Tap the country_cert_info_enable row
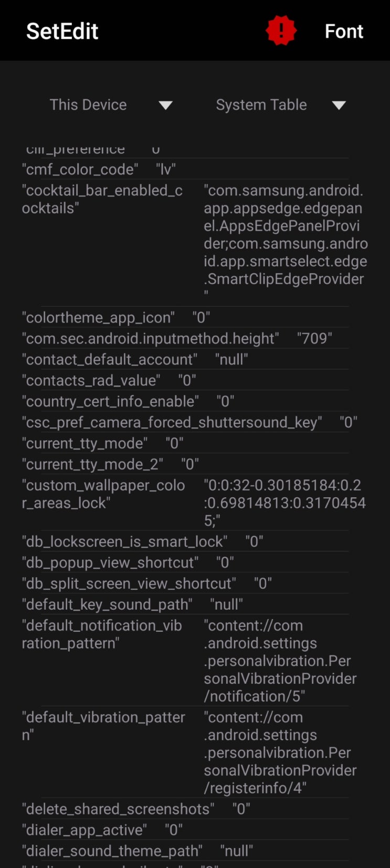This screenshot has width=390, height=868. tap(128, 402)
